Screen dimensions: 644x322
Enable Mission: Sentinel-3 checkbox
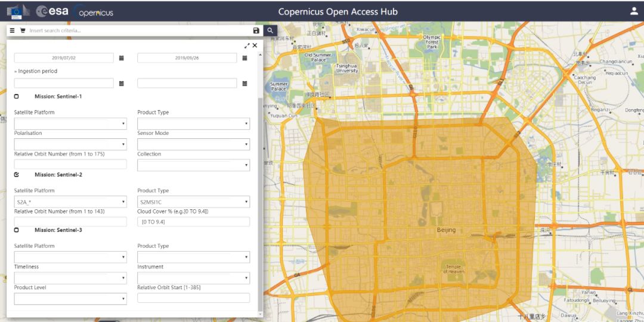[x=17, y=230]
